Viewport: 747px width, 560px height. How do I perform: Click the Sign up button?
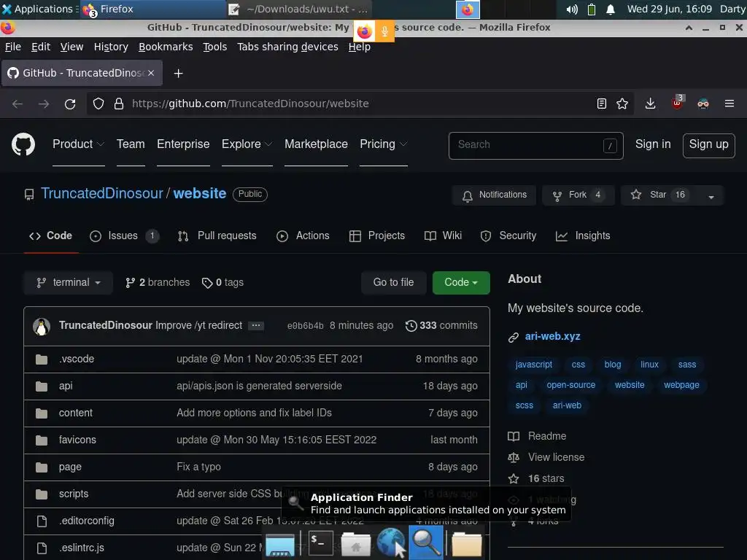[x=708, y=145]
